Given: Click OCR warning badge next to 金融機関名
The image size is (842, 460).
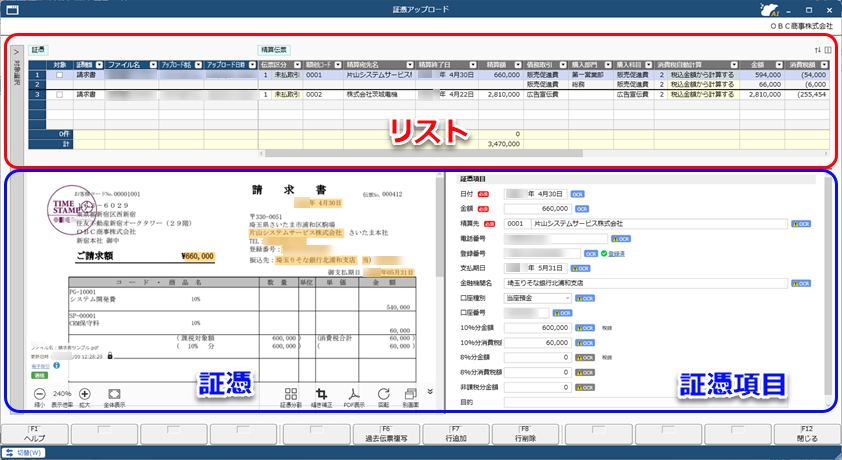Looking at the screenshot, I should click(x=801, y=283).
